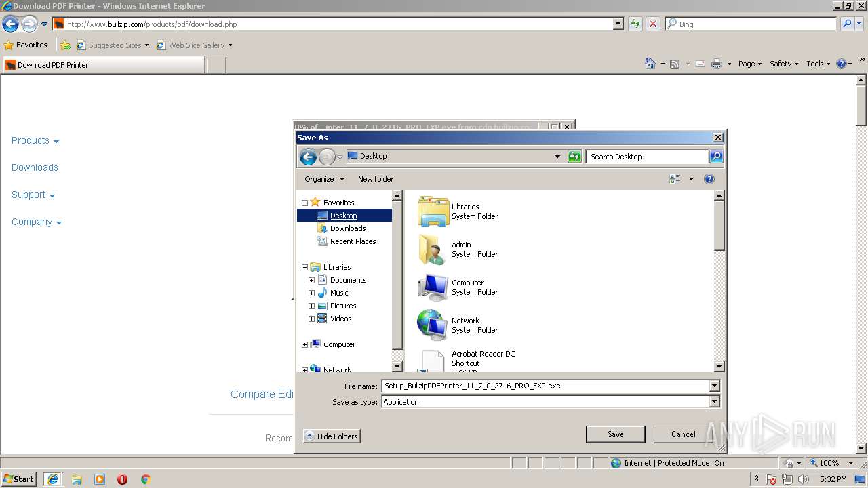The image size is (868, 488).
Task: Open Windows Explorer from the taskbar
Action: [77, 479]
